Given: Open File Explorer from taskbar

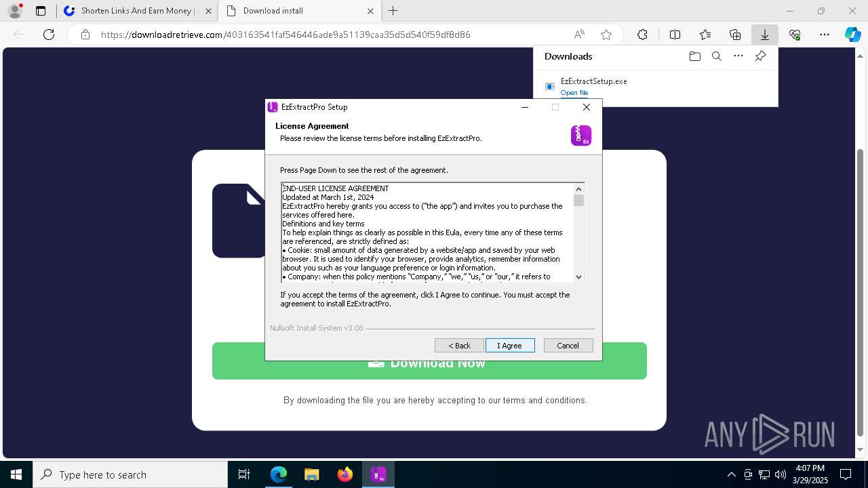Looking at the screenshot, I should pos(311,474).
